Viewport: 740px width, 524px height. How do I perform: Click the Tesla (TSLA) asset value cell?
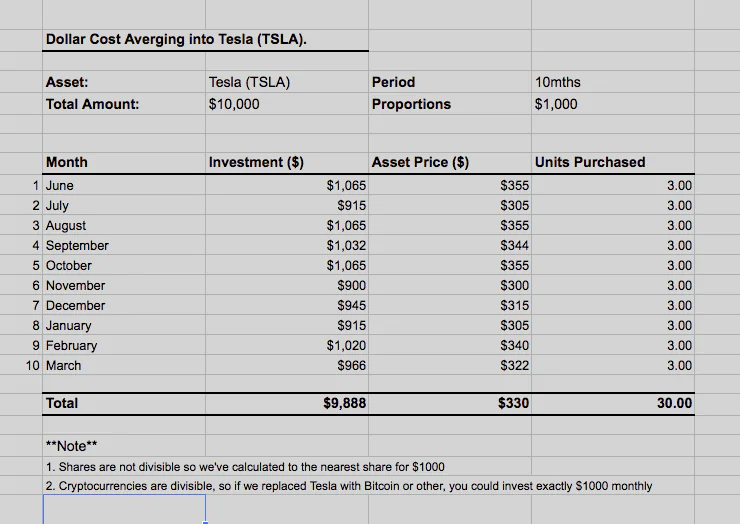287,82
